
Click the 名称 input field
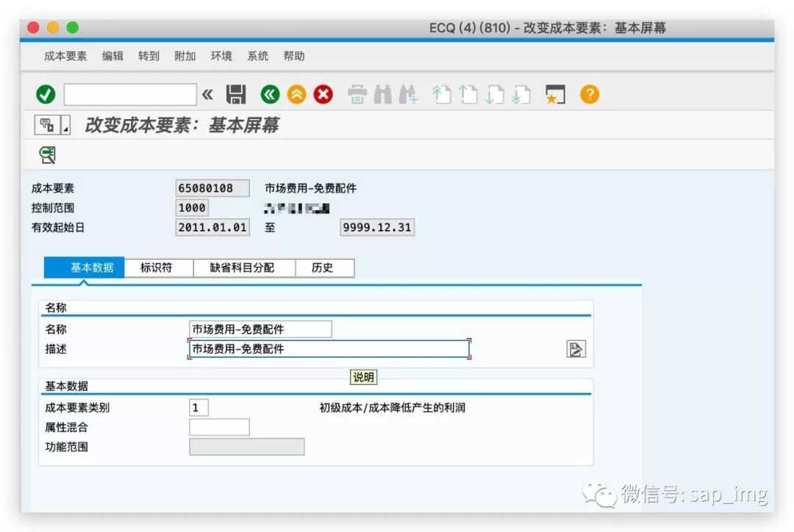pyautogui.click(x=260, y=329)
